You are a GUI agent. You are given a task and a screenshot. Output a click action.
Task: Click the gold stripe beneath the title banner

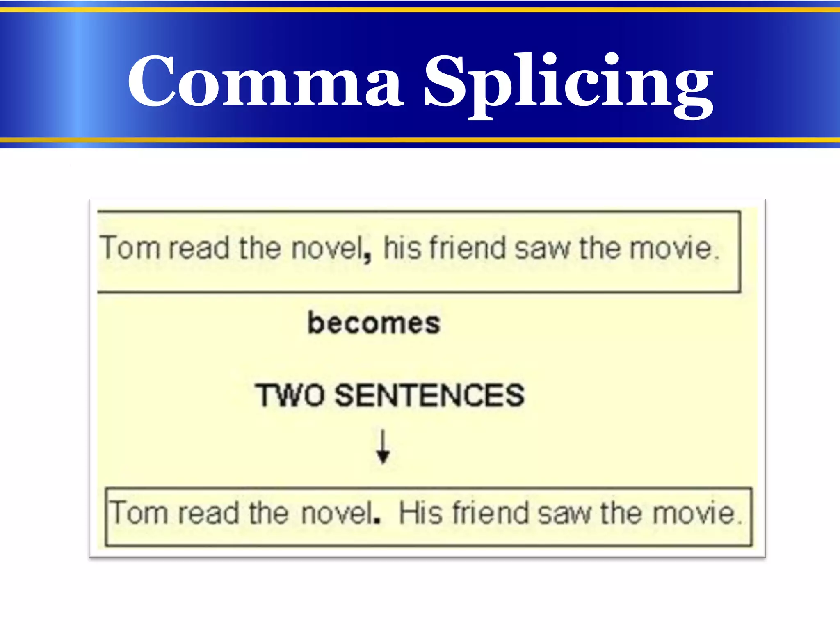420,140
